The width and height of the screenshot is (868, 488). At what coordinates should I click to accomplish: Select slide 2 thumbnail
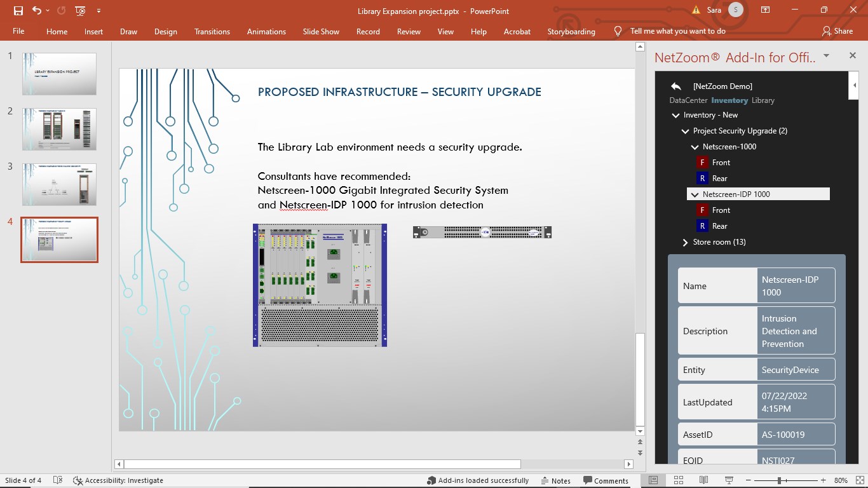(x=59, y=129)
